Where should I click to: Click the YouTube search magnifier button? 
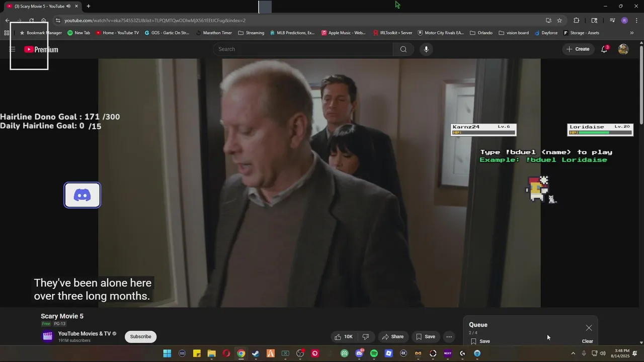click(x=403, y=49)
